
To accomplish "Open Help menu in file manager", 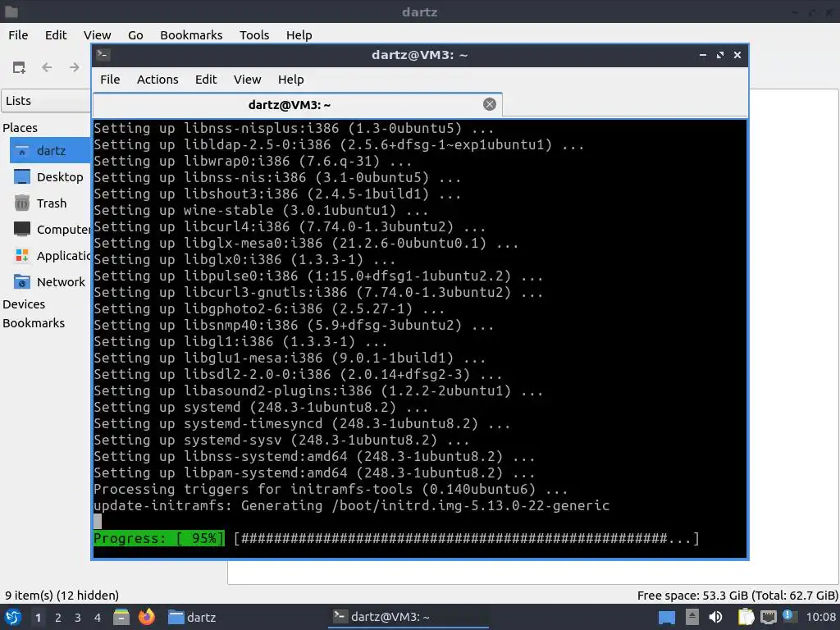I will [299, 34].
